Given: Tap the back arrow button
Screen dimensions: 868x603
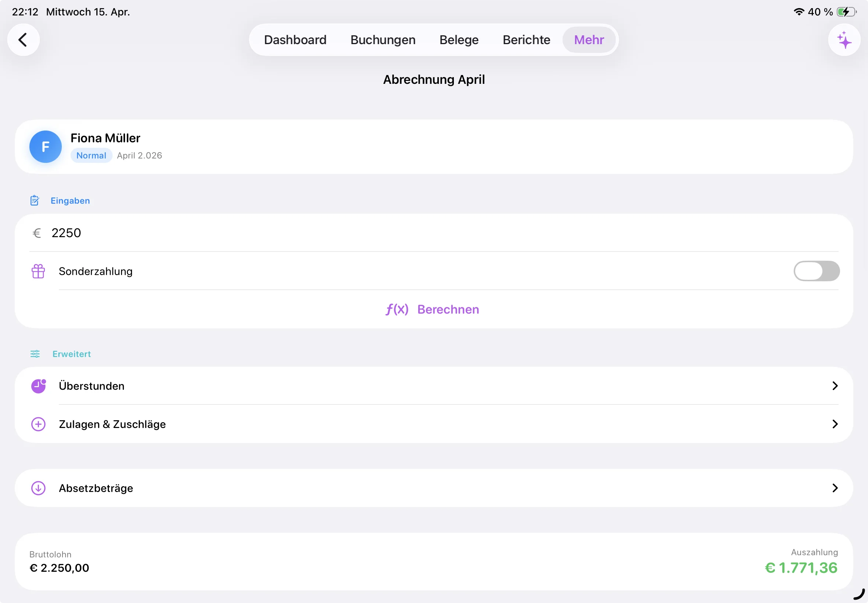Looking at the screenshot, I should click(24, 40).
